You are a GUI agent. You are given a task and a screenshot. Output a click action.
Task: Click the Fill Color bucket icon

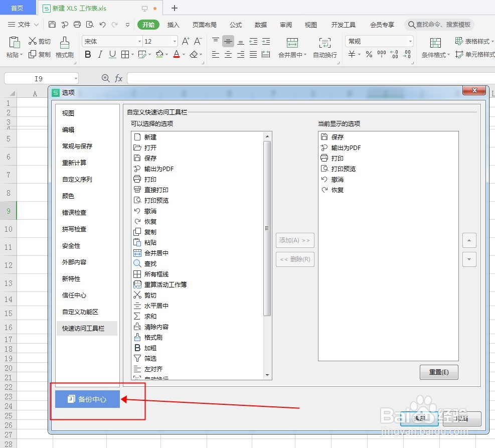(x=159, y=54)
